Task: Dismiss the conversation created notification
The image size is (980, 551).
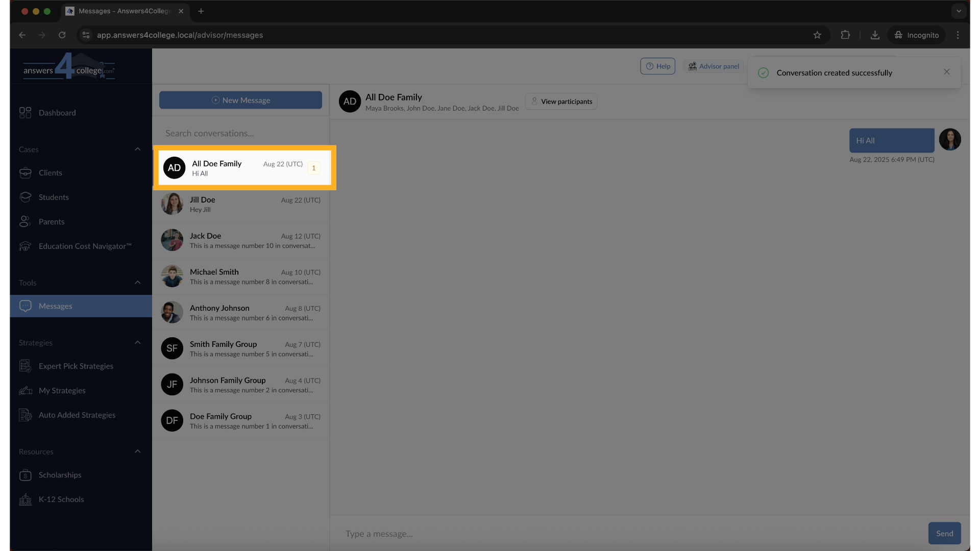Action: (x=947, y=72)
